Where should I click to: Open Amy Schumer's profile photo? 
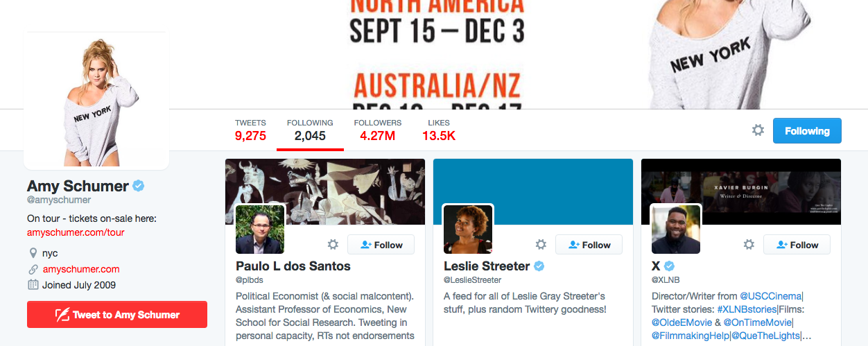[x=96, y=101]
